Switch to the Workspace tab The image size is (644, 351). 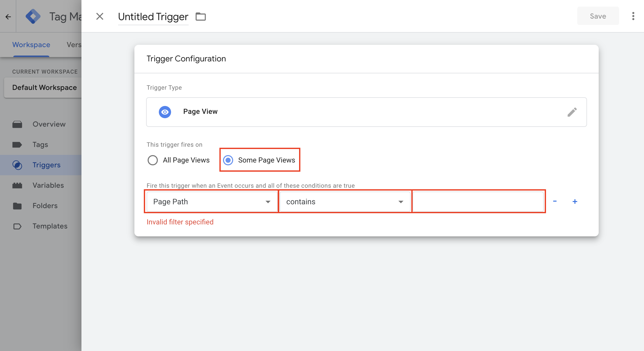point(31,45)
